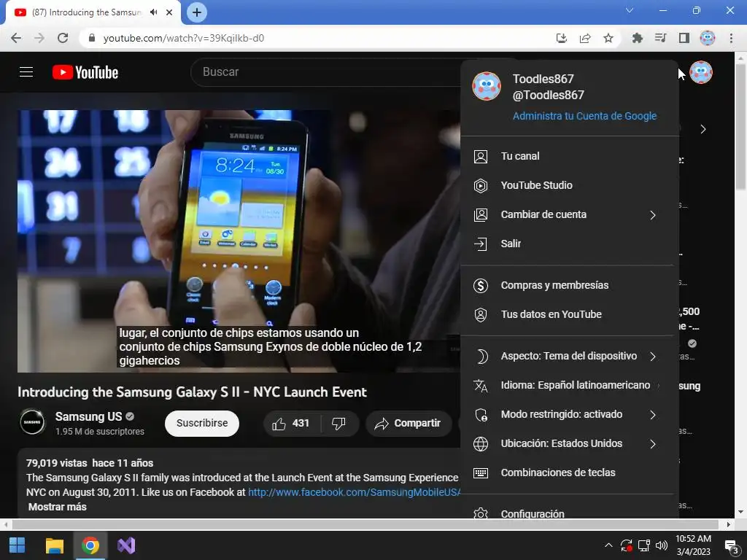The image size is (747, 560).
Task: Click the video player thumbnail area
Action: [239, 241]
